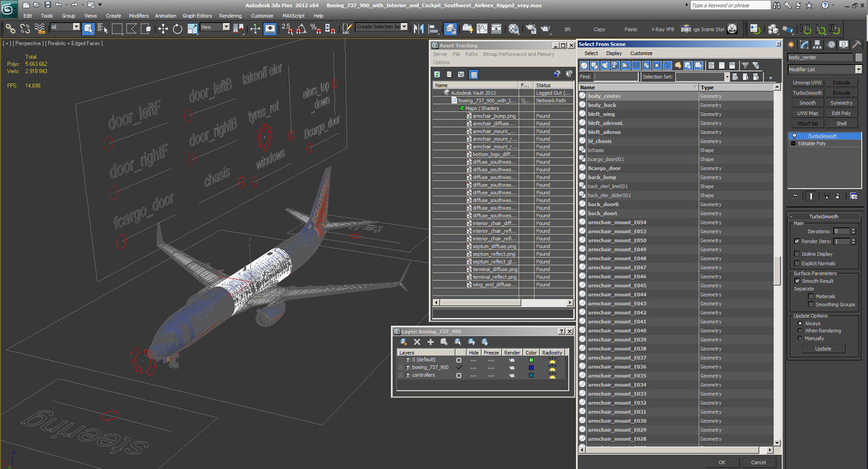Click Add Selected Objects plus icon in Layer dialog
The height and width of the screenshot is (469, 868).
pyautogui.click(x=430, y=342)
